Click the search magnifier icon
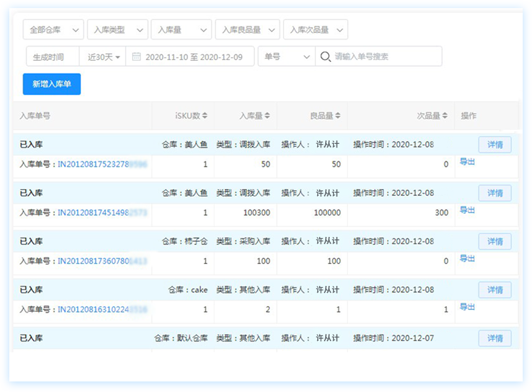Viewport: 532px width, 392px height. coord(325,56)
